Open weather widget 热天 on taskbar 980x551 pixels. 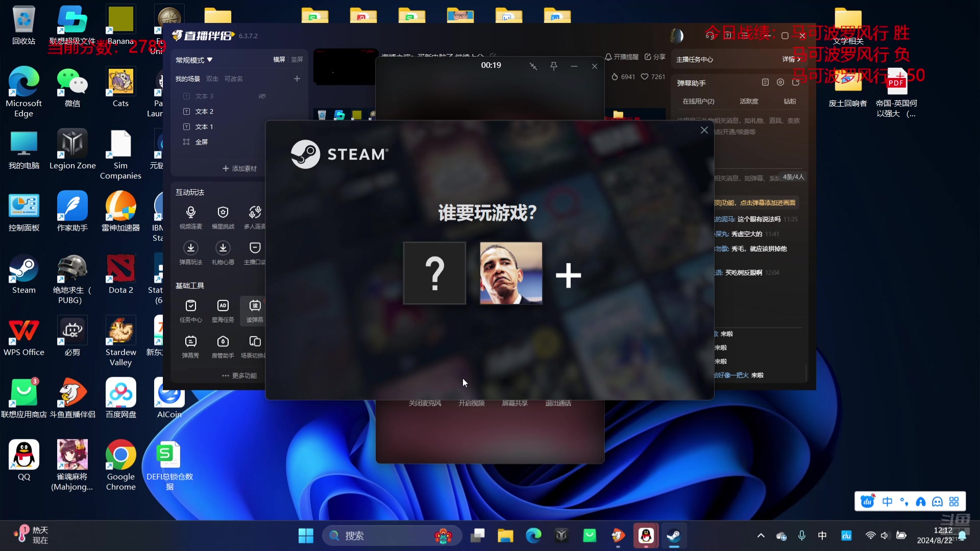[x=31, y=535]
